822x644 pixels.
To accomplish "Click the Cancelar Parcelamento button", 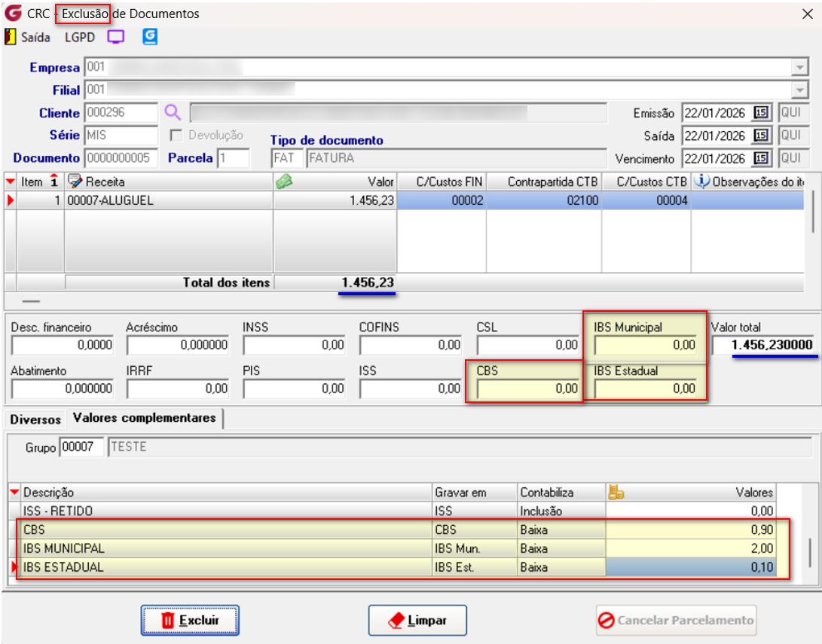I will click(x=677, y=621).
